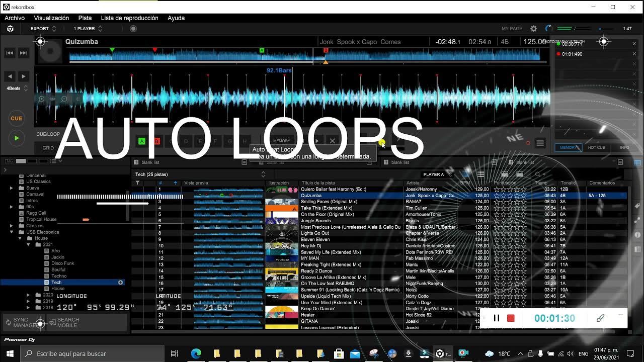This screenshot has width=644, height=362.
Task: Click the rekordbox logo icon in toolbar
Action: pyautogui.click(x=10, y=29)
